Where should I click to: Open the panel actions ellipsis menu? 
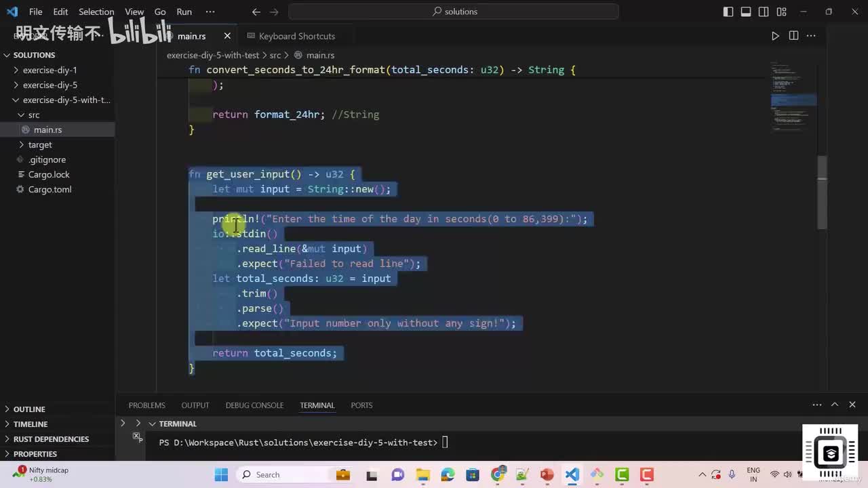(x=817, y=405)
